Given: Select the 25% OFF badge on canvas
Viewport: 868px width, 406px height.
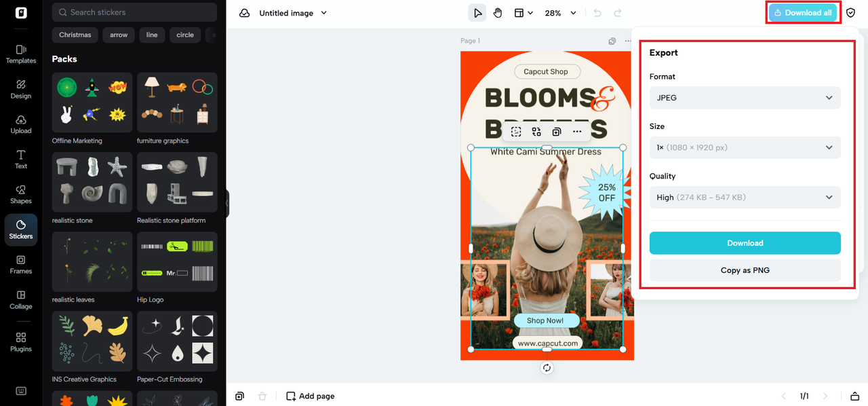Looking at the screenshot, I should (606, 192).
